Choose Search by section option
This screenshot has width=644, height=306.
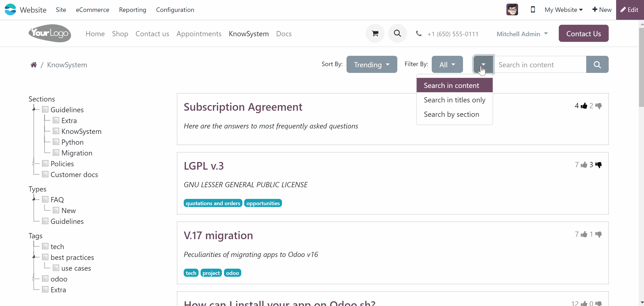[x=454, y=114]
